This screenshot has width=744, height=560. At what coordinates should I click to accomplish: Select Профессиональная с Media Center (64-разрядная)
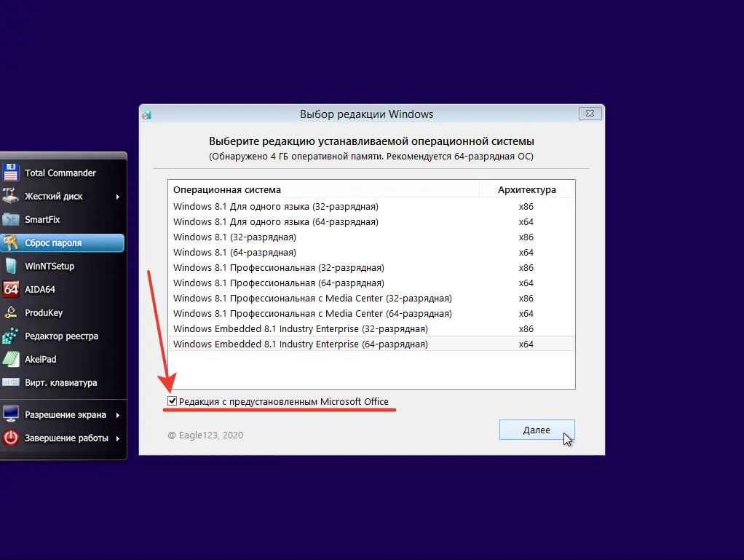pyautogui.click(x=371, y=313)
